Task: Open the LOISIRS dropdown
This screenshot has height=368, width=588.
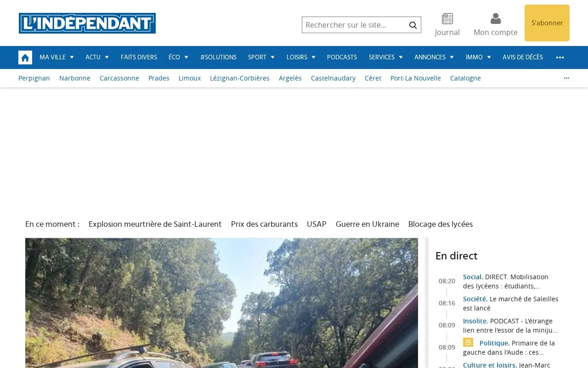Action: 301,57
